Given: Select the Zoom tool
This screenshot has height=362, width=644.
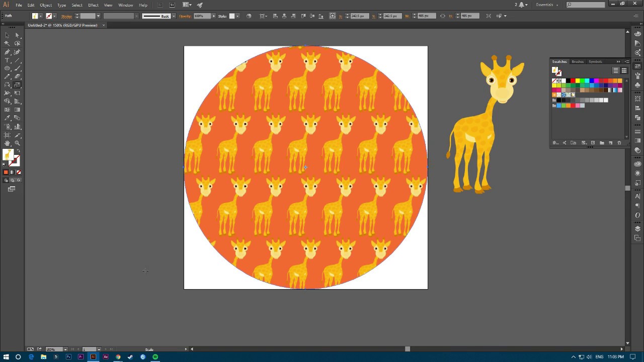Looking at the screenshot, I should coord(17,143).
